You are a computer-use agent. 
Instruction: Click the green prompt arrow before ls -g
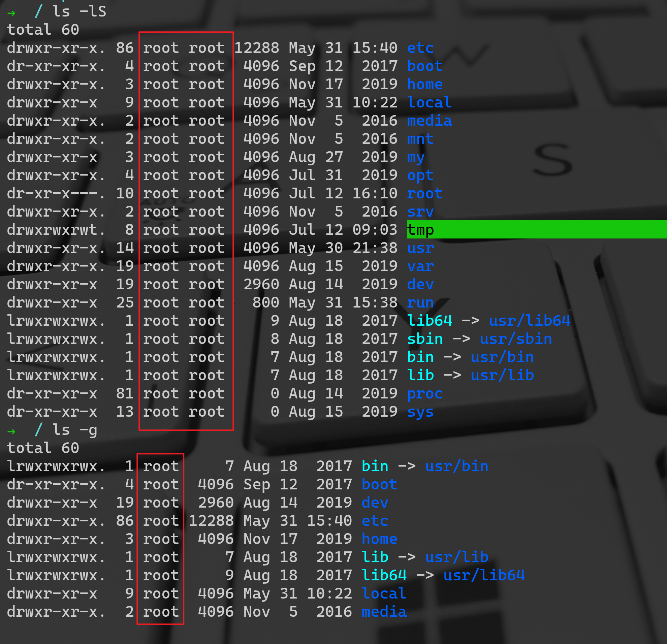coord(11,431)
